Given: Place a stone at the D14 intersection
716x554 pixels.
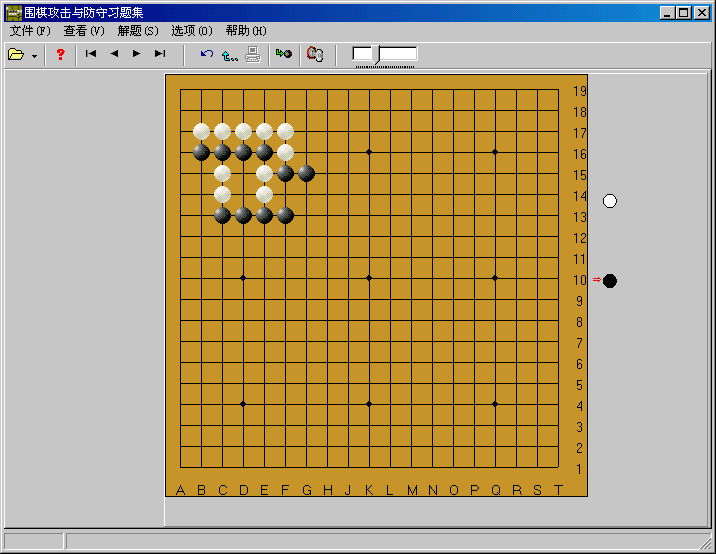Looking at the screenshot, I should (243, 195).
